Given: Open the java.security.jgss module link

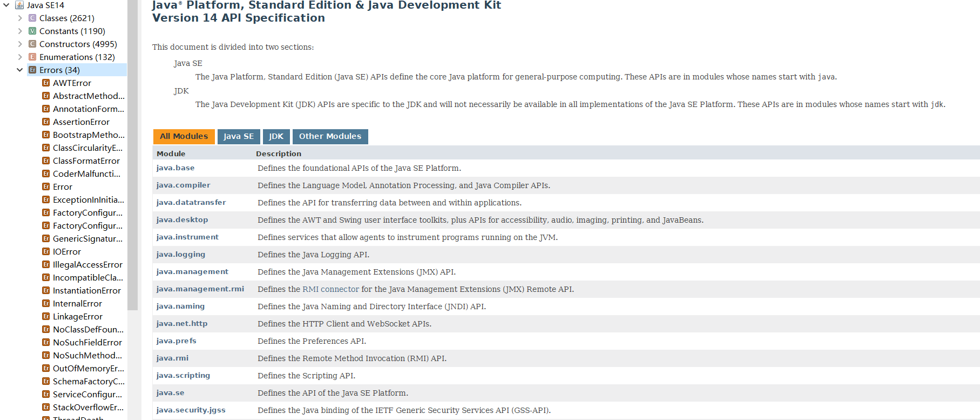Looking at the screenshot, I should pos(191,410).
